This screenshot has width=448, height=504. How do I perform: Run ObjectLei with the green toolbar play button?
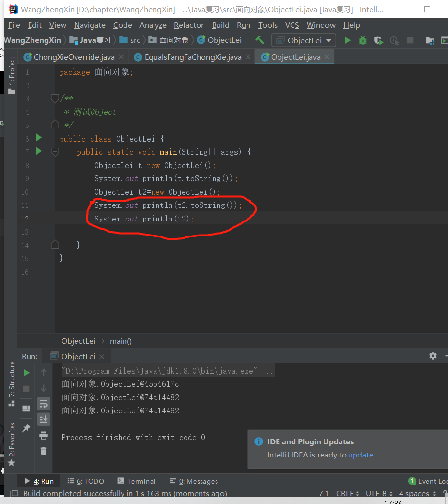point(347,40)
